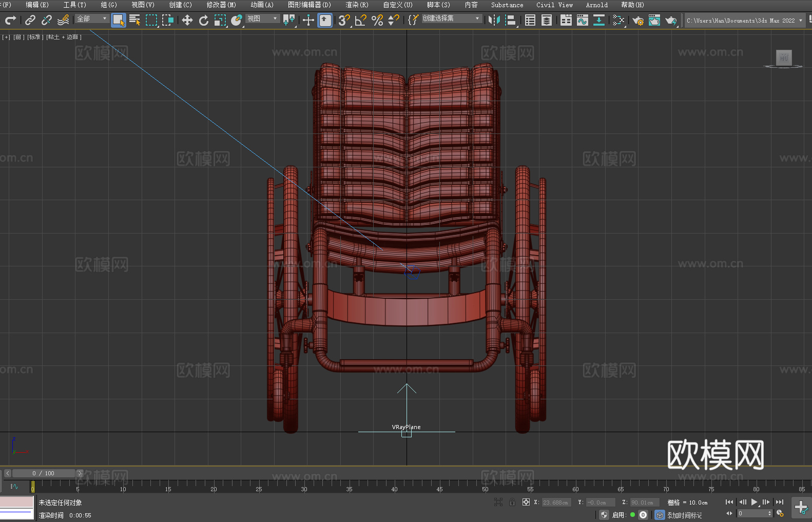Choose the Rectangular Selection Region tool
Viewport: 812px width, 522px height.
click(151, 21)
